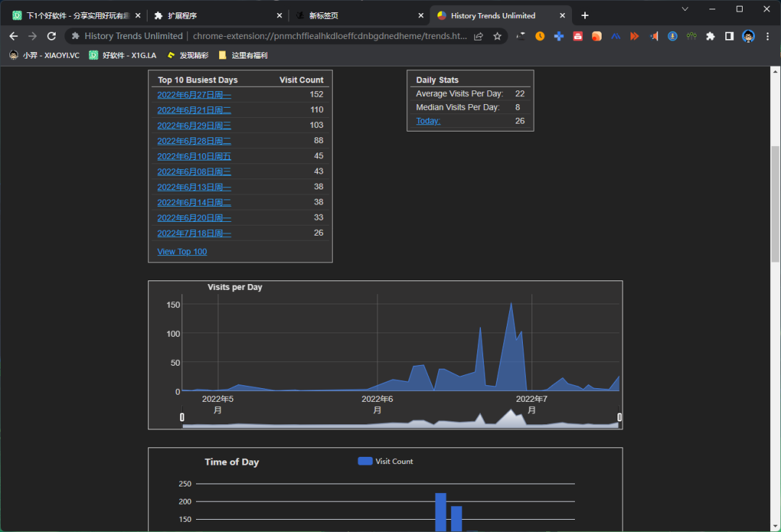
Task: Click the Visit Count legend color swatch
Action: [x=365, y=461]
